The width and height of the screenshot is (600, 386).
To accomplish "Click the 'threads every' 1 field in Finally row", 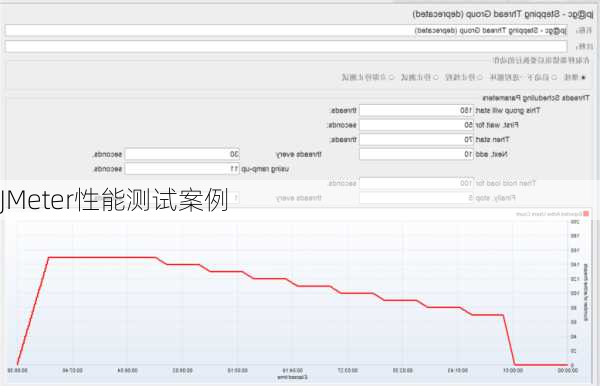I will click(182, 198).
